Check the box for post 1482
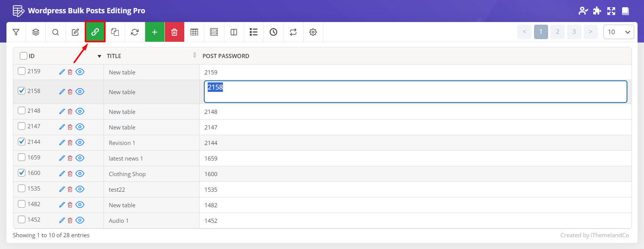The height and width of the screenshot is (249, 644). [22, 204]
